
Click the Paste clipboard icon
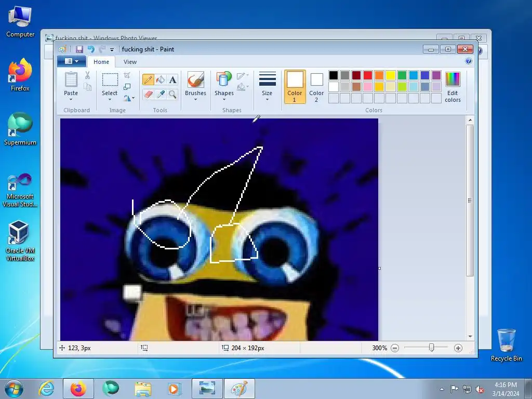(71, 79)
